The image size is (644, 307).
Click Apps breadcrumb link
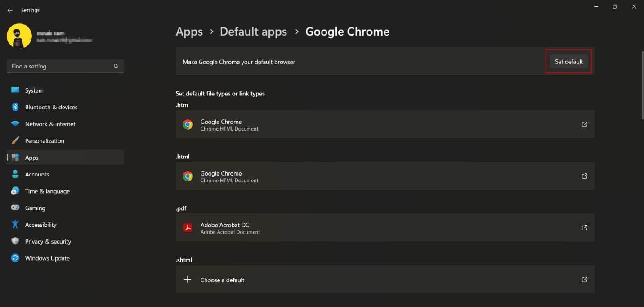click(x=189, y=32)
